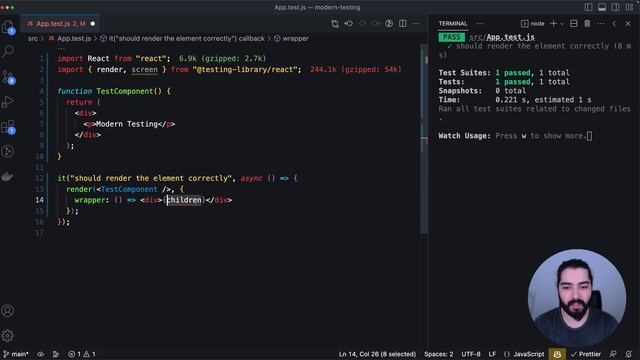
Task: Click the Ln 14, Col 26 position indicator
Action: pos(377,354)
